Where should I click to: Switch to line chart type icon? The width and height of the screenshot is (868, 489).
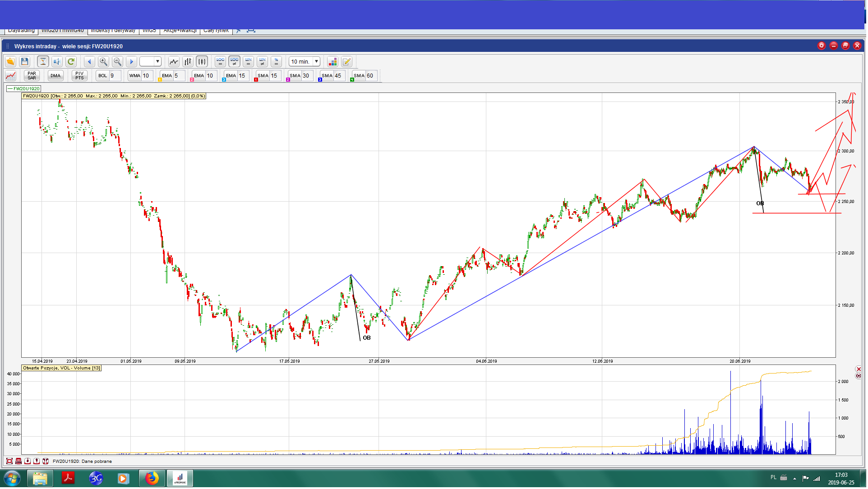click(174, 62)
